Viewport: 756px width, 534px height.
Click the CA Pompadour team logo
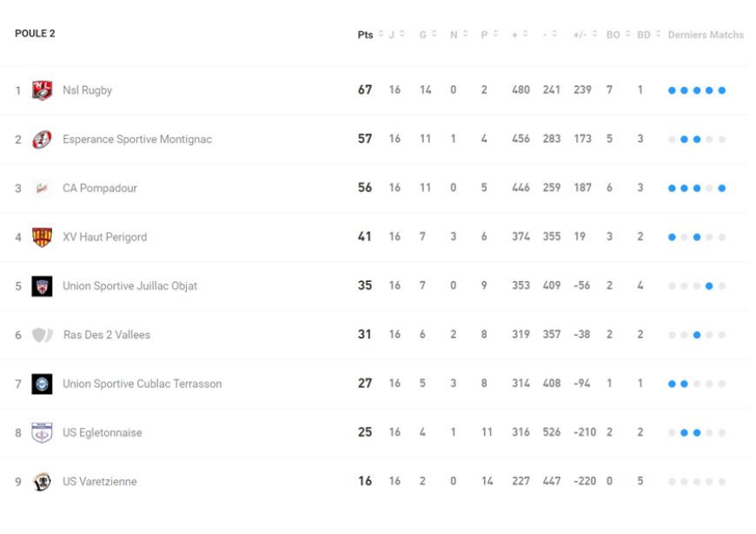pos(42,188)
